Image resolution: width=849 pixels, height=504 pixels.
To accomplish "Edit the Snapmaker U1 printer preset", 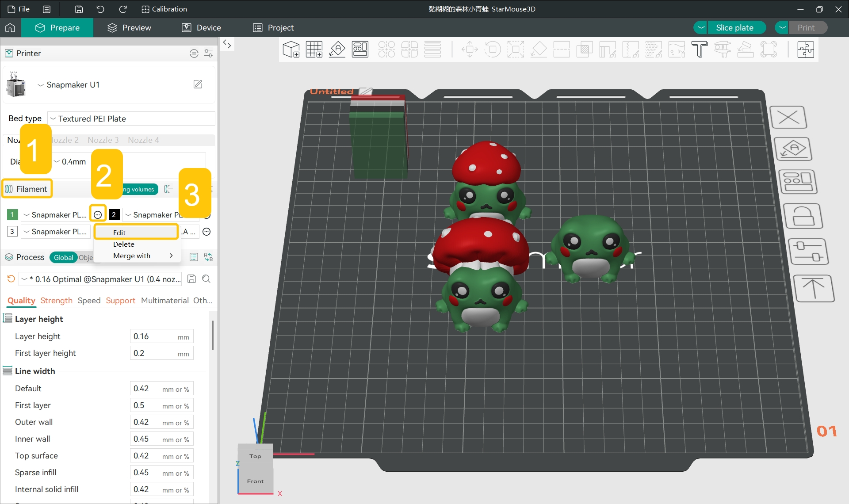I will pyautogui.click(x=198, y=84).
